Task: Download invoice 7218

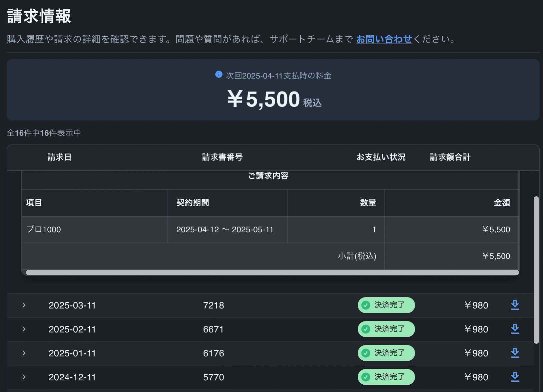Action: click(x=515, y=305)
